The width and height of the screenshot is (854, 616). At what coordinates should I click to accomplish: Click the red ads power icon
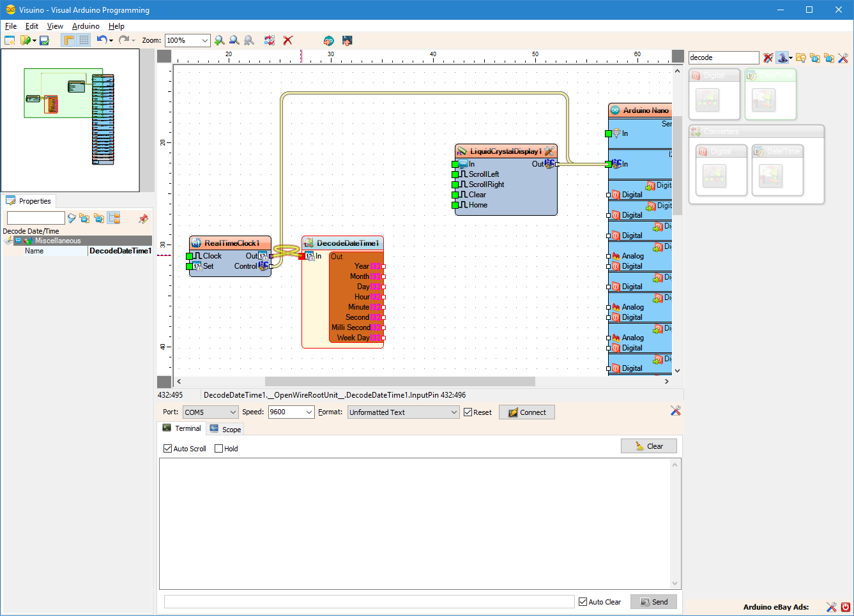846,607
